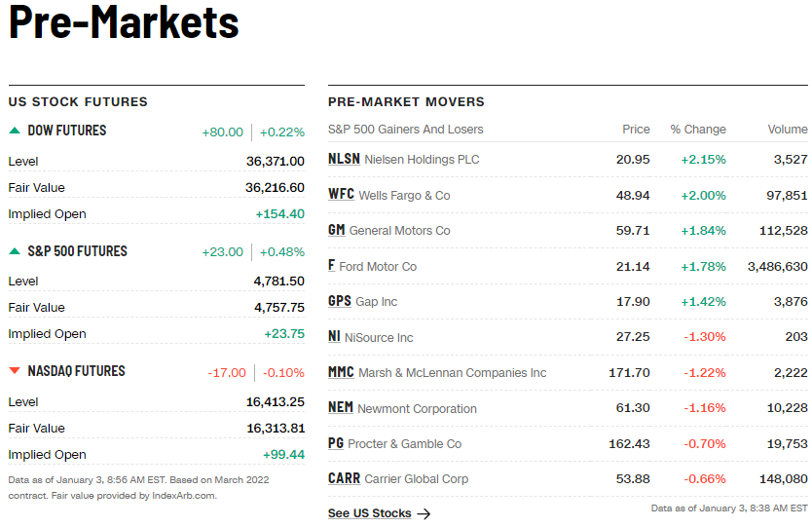Click the red down arrow beside Nasdaq Futures
This screenshot has width=812, height=527.
[15, 371]
